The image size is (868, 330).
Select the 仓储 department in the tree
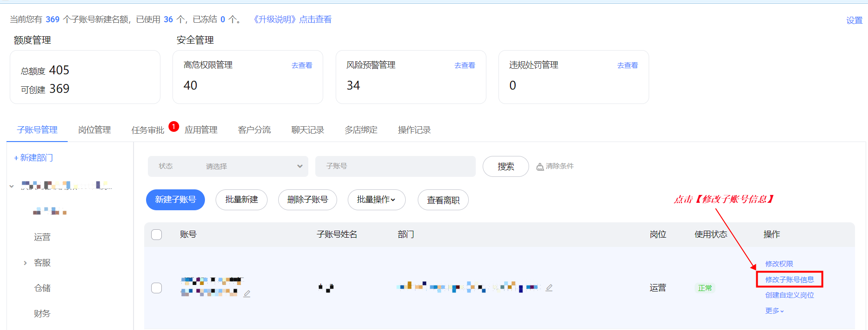click(42, 288)
